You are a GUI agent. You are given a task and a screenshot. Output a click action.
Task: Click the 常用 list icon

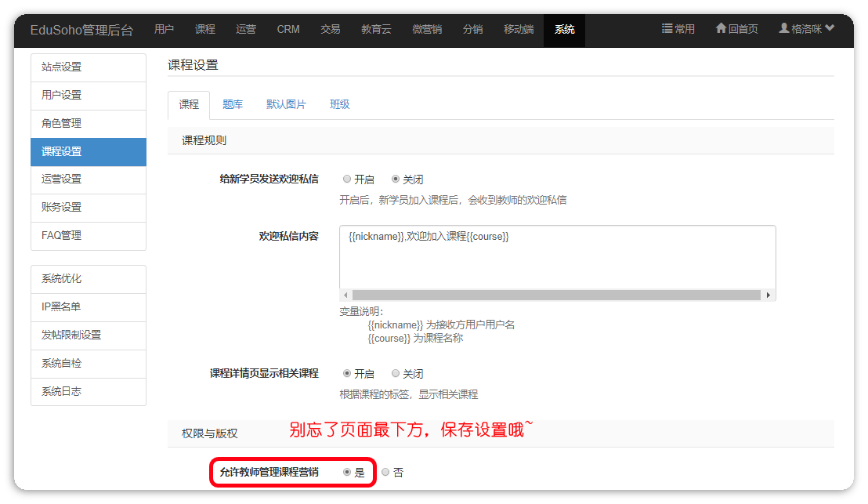(x=667, y=29)
